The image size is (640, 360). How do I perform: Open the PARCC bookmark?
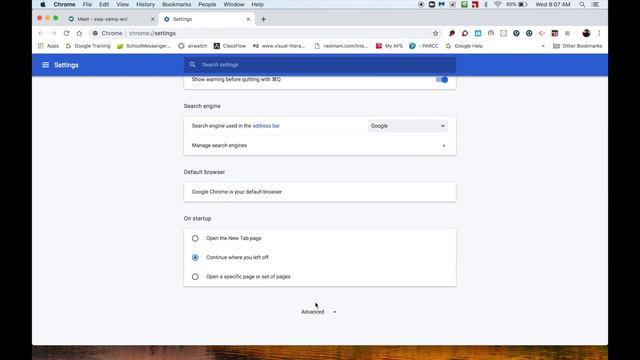[424, 46]
